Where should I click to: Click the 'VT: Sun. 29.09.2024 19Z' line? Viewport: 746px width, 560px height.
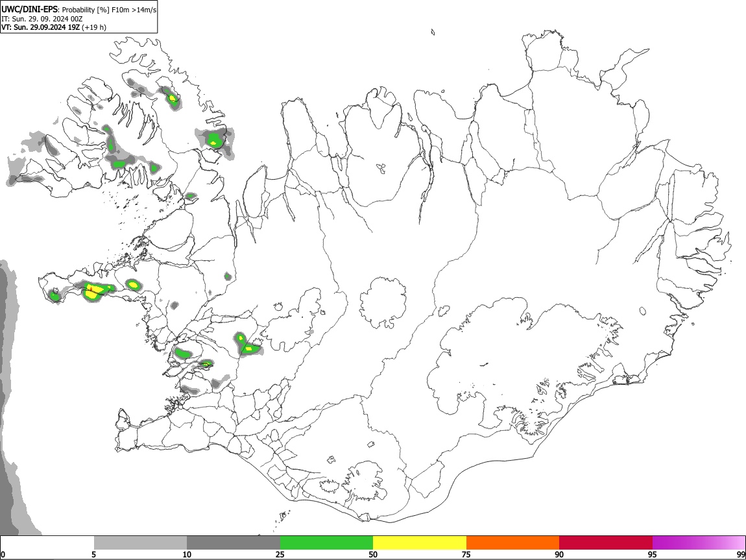tap(40, 27)
